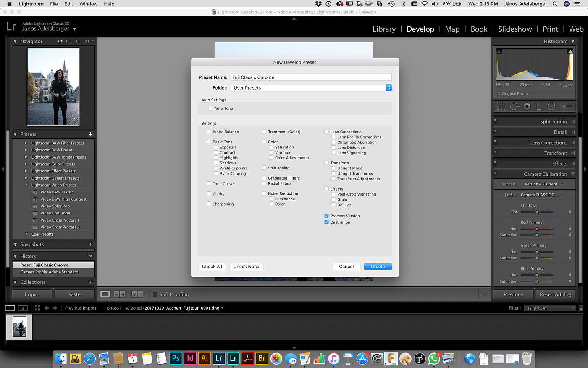
Task: Collapse Lightroom Video Presets folder
Action: (x=26, y=185)
